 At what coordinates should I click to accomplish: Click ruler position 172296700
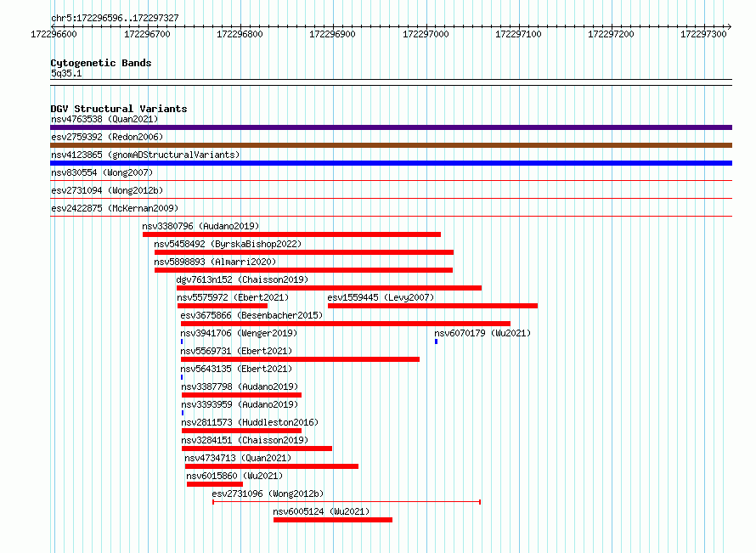tap(147, 34)
